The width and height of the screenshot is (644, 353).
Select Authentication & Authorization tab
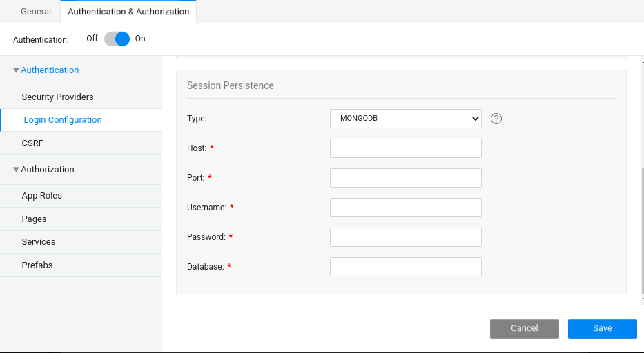(x=128, y=12)
